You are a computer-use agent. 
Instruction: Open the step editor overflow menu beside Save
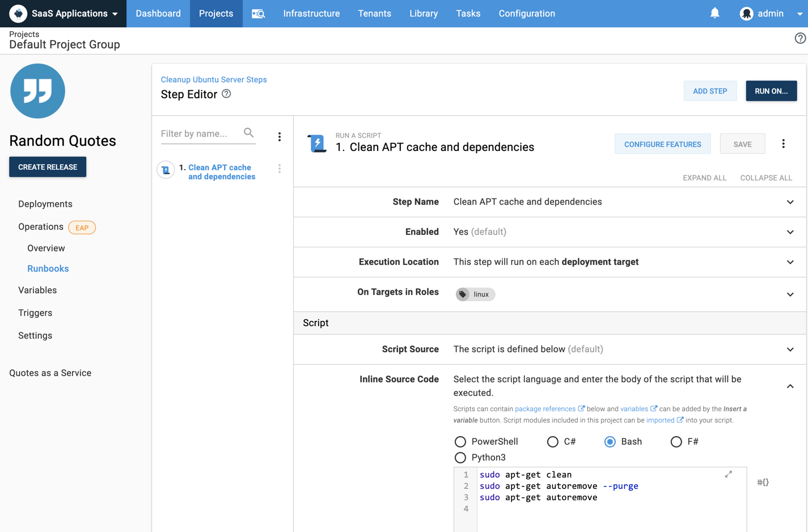[783, 144]
